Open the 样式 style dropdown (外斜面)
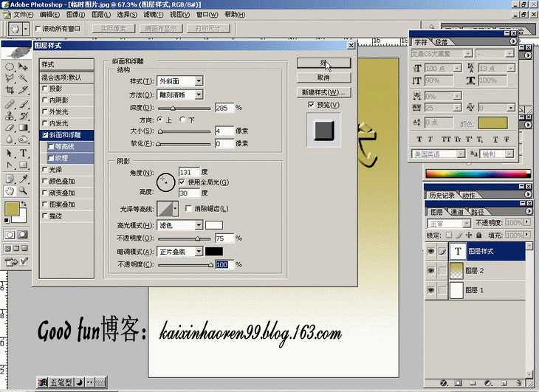The height and width of the screenshot is (392, 539). tap(199, 81)
